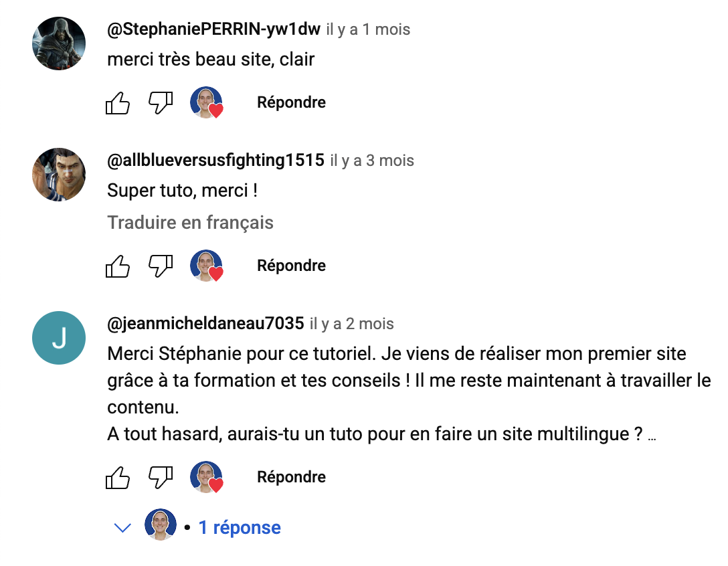This screenshot has height=566, width=728.
Task: Open @allblueversusfighting1515 profile avatar
Action: coord(59,175)
